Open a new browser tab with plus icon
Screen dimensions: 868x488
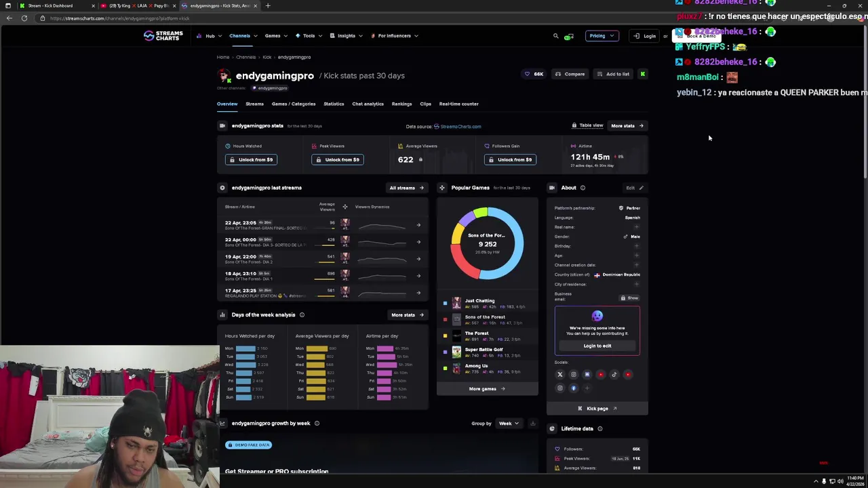(x=268, y=5)
